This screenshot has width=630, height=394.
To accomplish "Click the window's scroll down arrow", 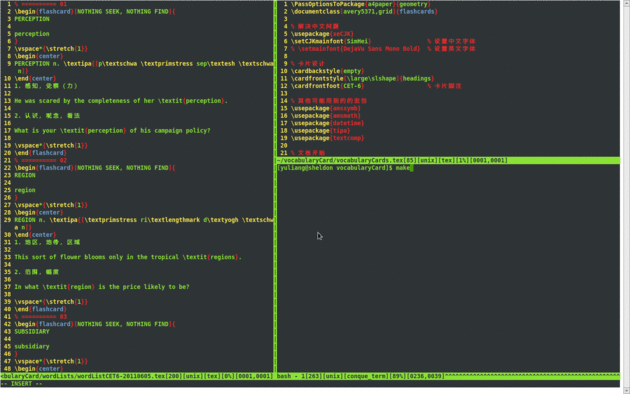I will click(x=626, y=390).
